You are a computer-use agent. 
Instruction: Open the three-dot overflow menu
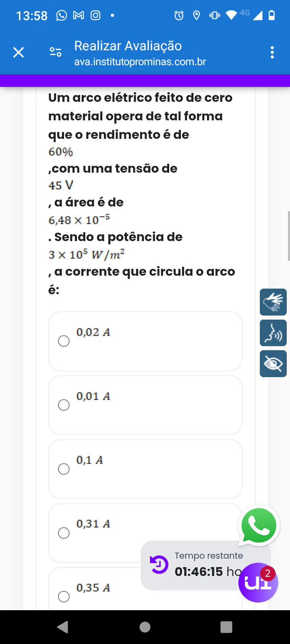click(272, 52)
